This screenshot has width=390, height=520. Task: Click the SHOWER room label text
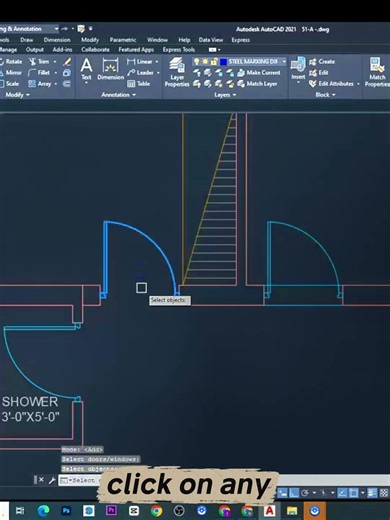30,402
